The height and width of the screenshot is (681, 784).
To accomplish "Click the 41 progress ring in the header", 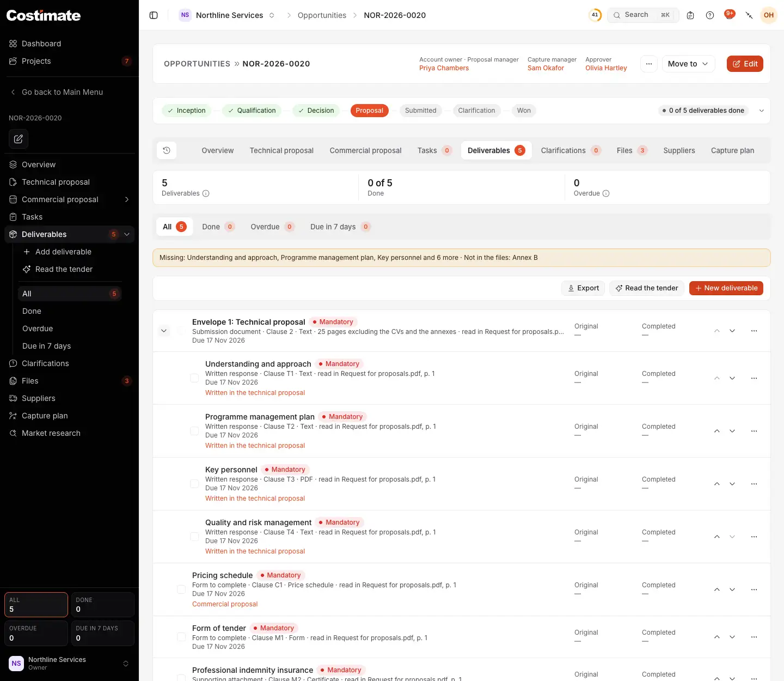I will [595, 15].
